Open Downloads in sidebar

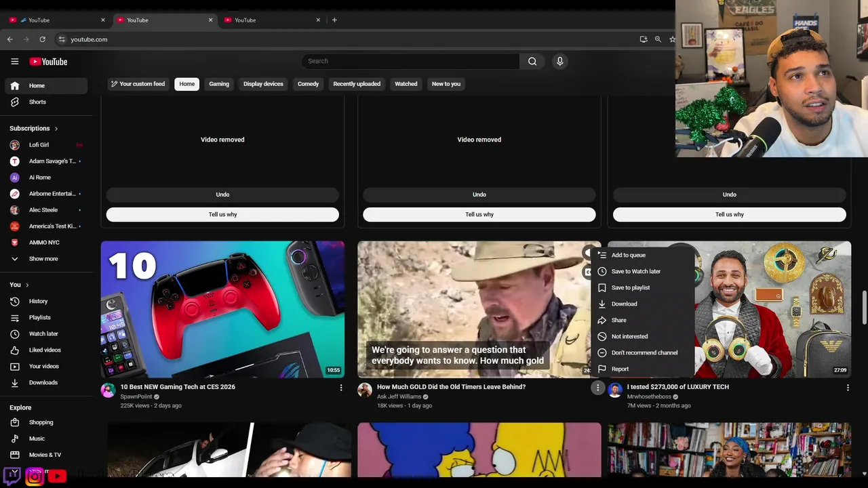pos(46,382)
